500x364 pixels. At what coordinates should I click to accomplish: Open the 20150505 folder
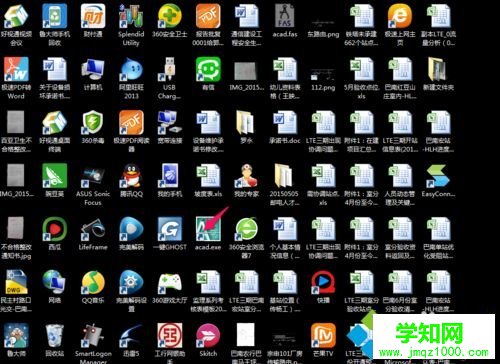tap(284, 176)
